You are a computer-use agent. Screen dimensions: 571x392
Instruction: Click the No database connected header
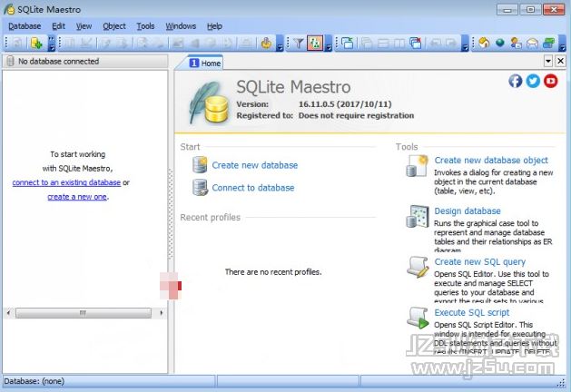(x=85, y=61)
